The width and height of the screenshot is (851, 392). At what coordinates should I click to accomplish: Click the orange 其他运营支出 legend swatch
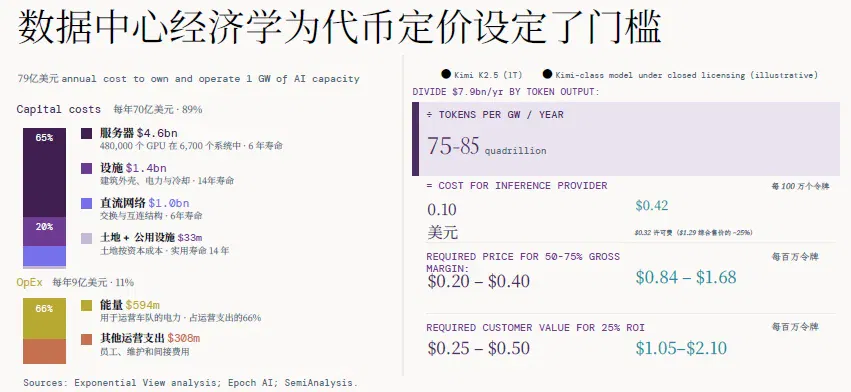point(86,339)
